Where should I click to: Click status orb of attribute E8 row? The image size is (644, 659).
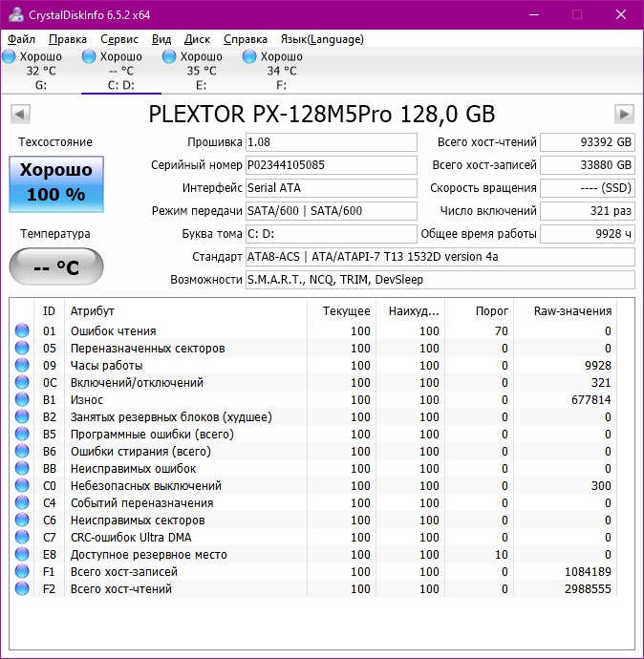[x=22, y=554]
